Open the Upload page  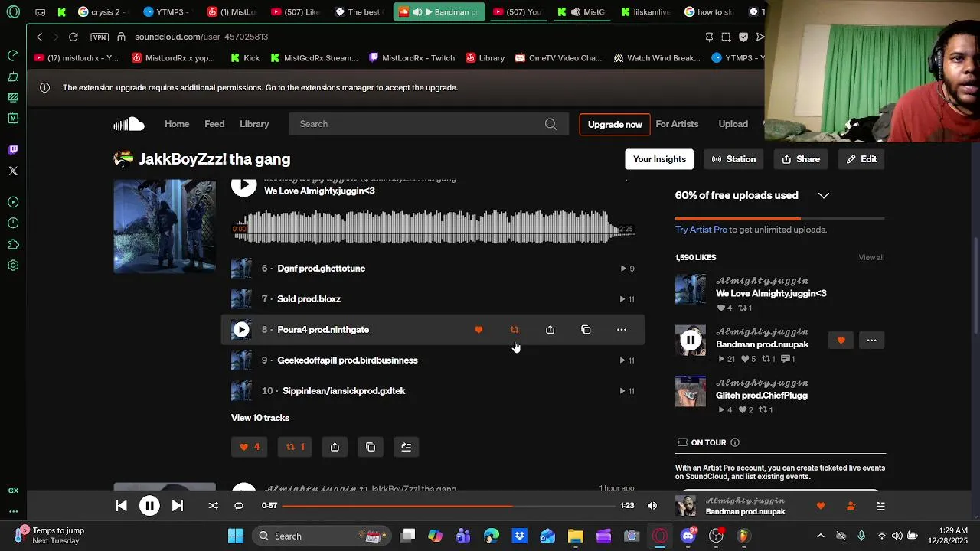[733, 124]
